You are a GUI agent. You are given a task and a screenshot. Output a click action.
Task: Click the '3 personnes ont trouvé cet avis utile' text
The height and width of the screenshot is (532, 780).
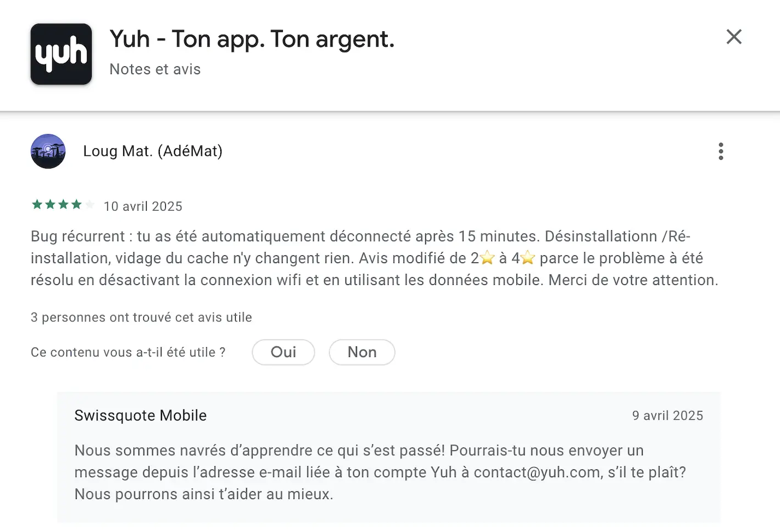pyautogui.click(x=141, y=317)
